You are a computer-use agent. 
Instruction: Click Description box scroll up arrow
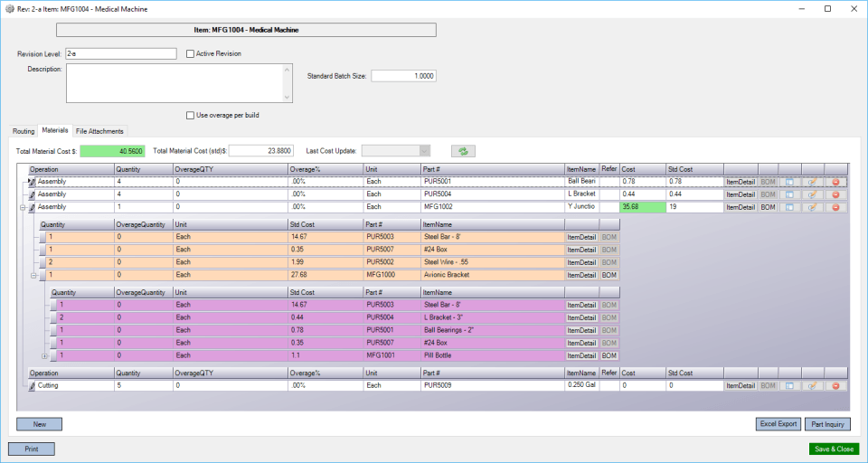coord(287,70)
